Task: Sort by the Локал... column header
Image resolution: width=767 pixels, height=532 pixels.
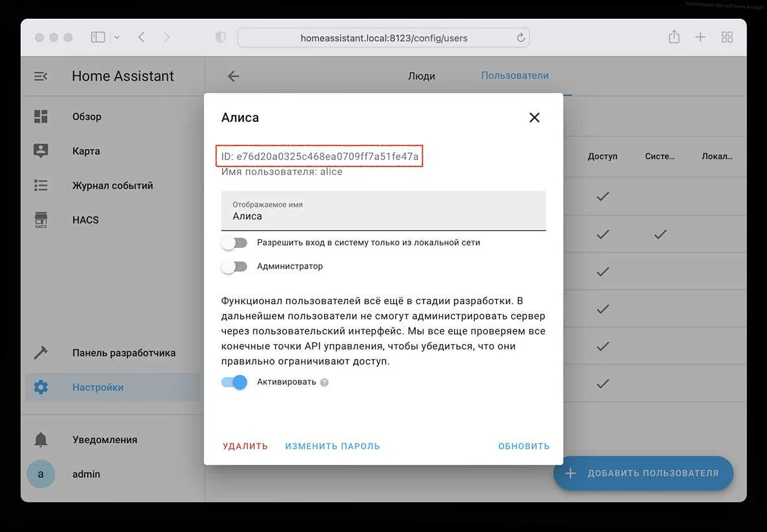Action: (717, 156)
